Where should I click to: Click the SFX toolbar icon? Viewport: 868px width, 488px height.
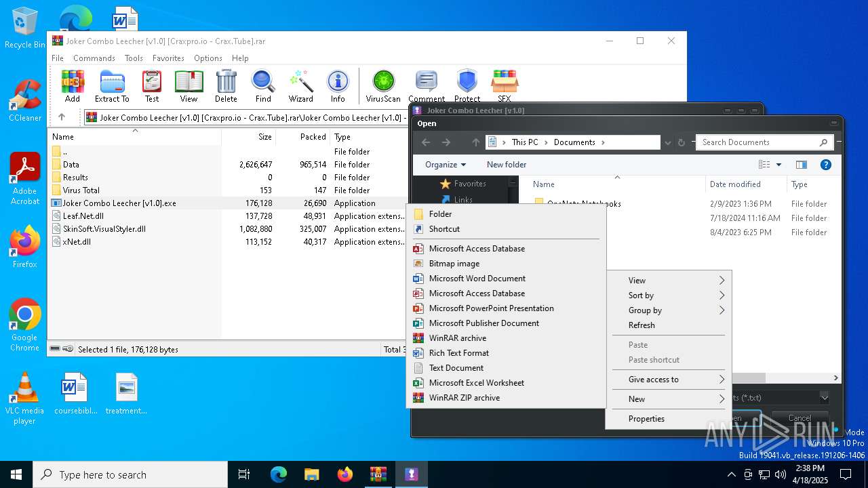[x=505, y=86]
